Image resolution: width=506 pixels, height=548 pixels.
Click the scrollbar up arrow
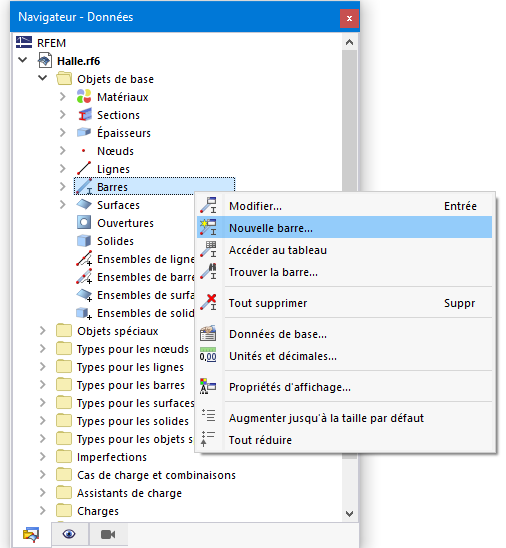point(349,42)
